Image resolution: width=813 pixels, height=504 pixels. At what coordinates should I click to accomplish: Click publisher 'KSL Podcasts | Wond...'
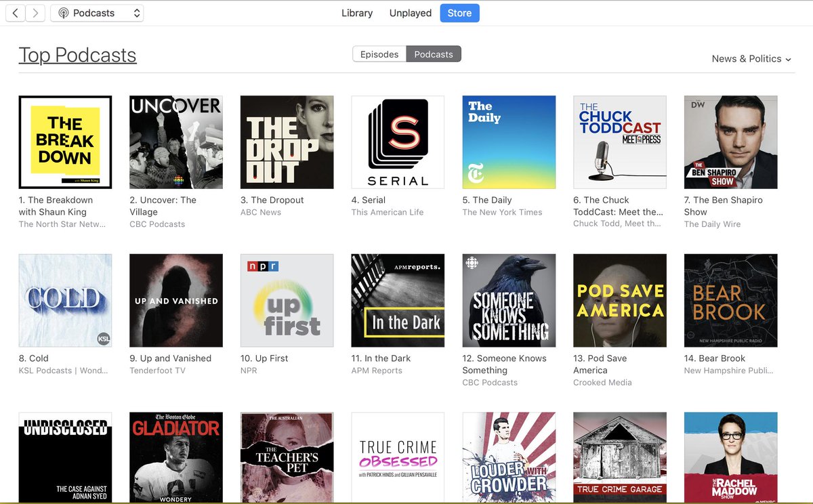pos(62,371)
